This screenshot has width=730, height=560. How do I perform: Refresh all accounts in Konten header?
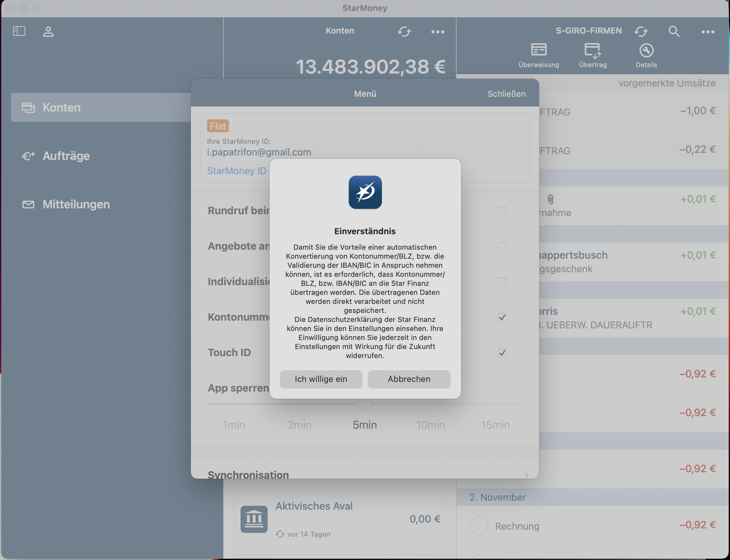point(404,32)
